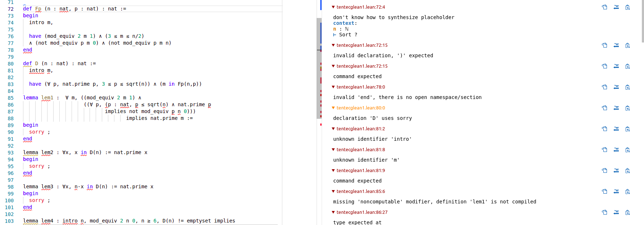This screenshot has width=644, height=225.
Task: Click 'don't know how to synthesize placeholder' text
Action: coord(394,17)
